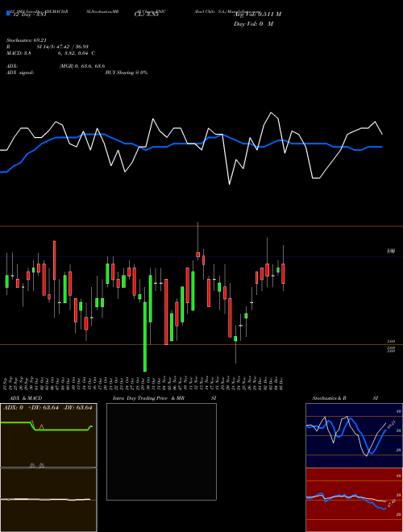Image resolution: width=403 pixels, height=532 pixels.
Task: Click the red RSI mini chart panel
Action: point(354,500)
